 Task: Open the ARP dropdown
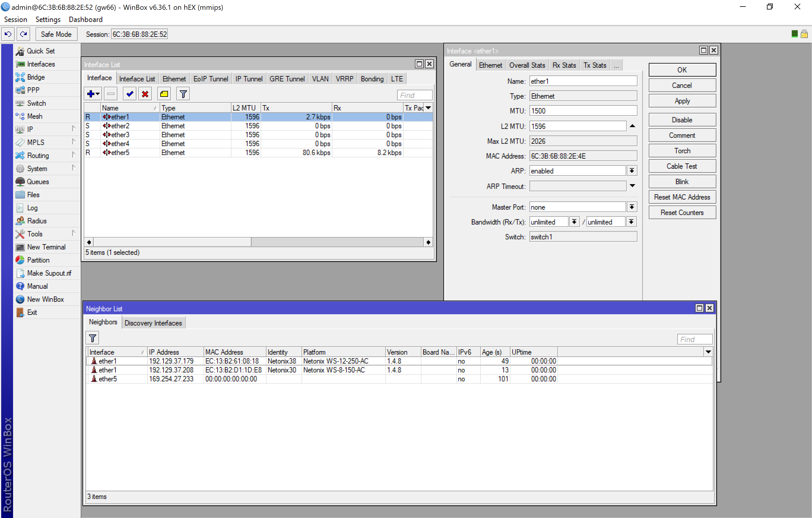point(632,171)
